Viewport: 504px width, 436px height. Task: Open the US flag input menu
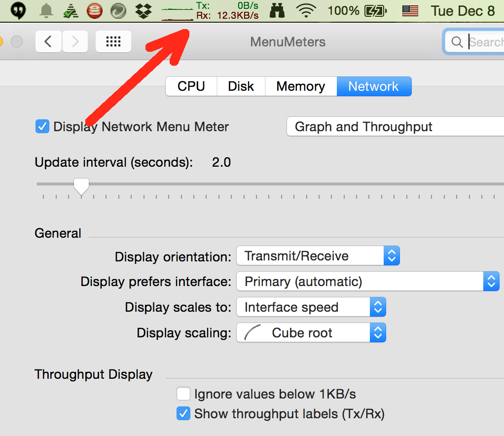410,11
